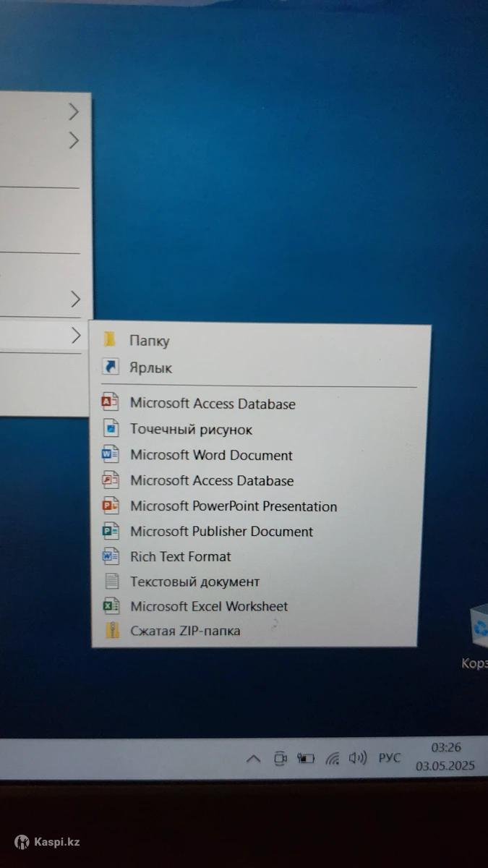Select the zipper icon for Сжатая ZIP-папка

[x=111, y=631]
